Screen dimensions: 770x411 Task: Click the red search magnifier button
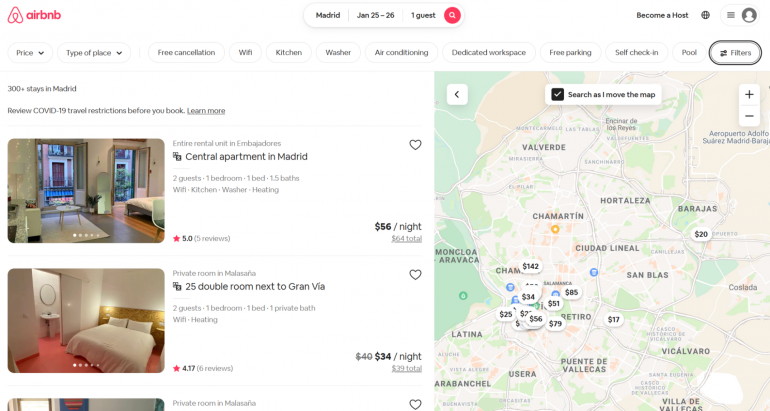[x=452, y=15]
